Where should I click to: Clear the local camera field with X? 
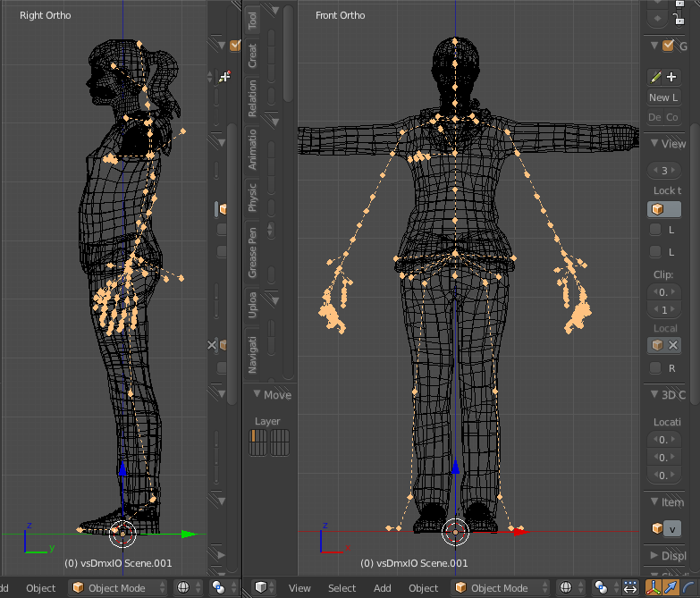tap(673, 345)
